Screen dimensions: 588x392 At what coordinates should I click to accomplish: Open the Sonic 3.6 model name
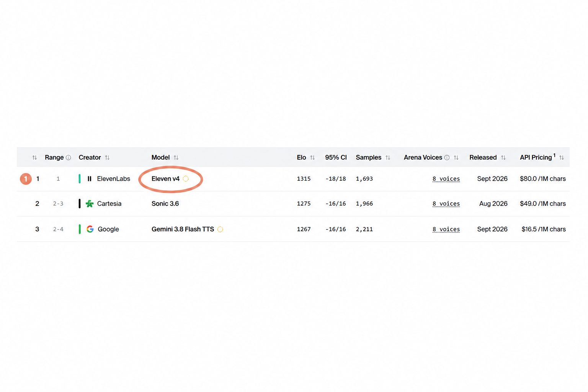165,204
